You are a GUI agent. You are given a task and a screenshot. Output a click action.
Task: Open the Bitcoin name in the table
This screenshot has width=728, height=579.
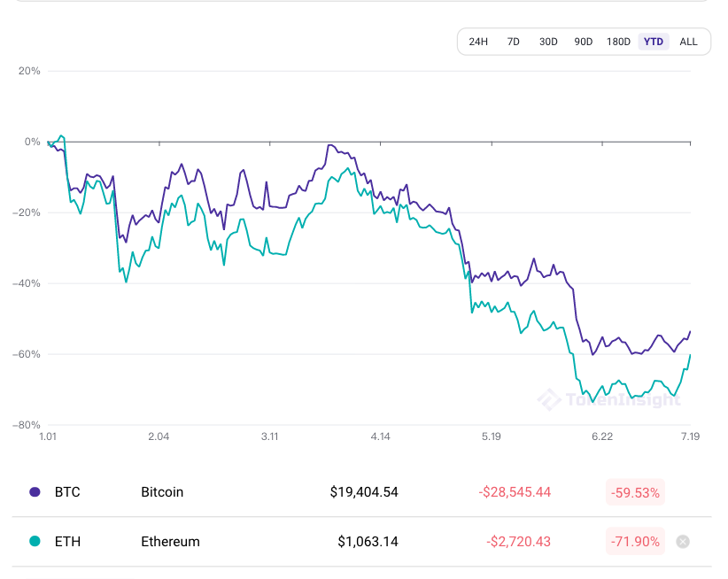162,491
